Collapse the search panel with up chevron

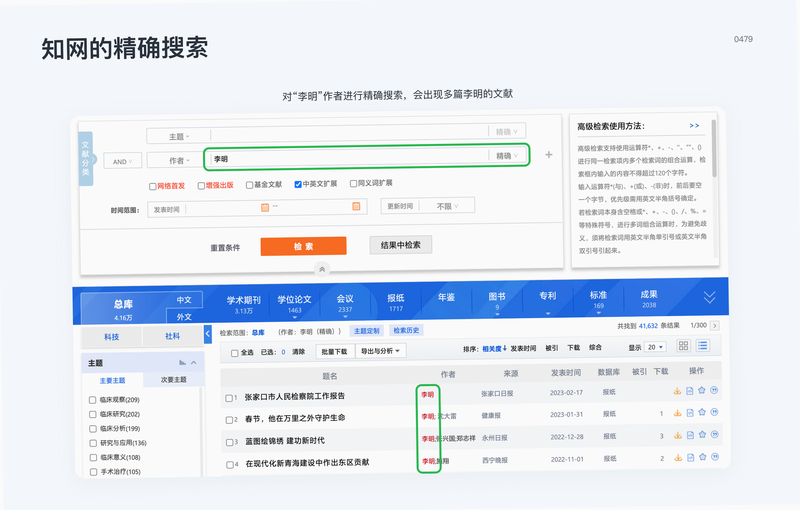322,269
